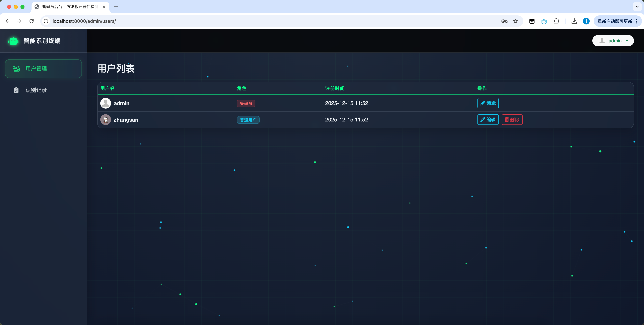Screen dimensions: 644x325
Task: Click the browser back arrow
Action: click(x=8, y=21)
